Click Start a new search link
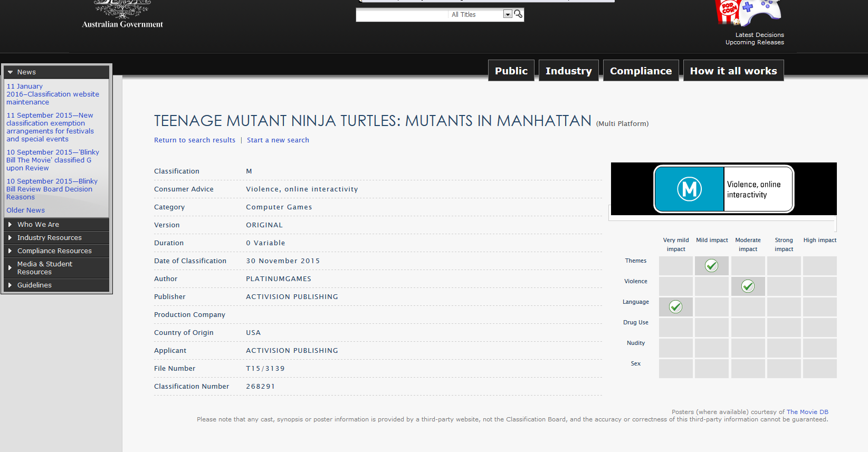 [278, 140]
